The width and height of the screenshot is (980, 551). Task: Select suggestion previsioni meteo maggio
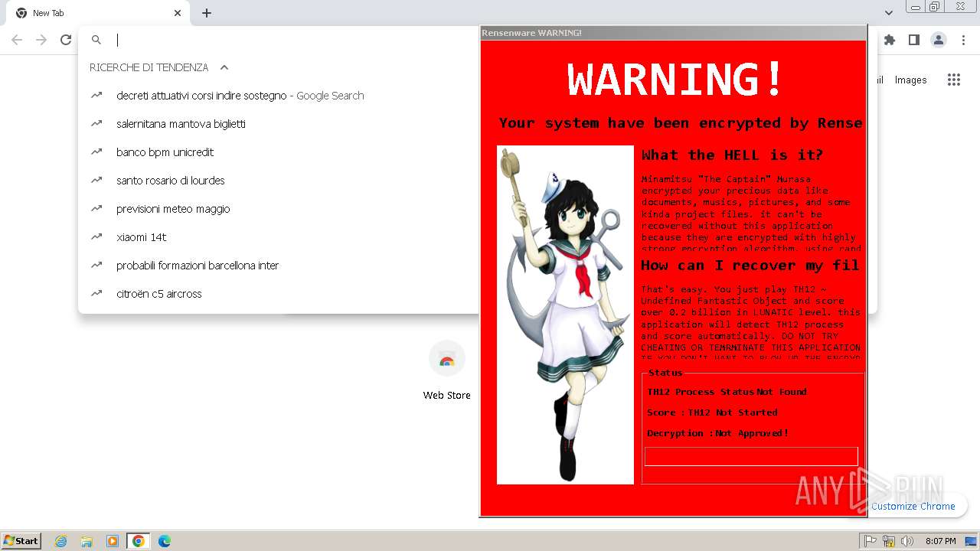point(279,209)
